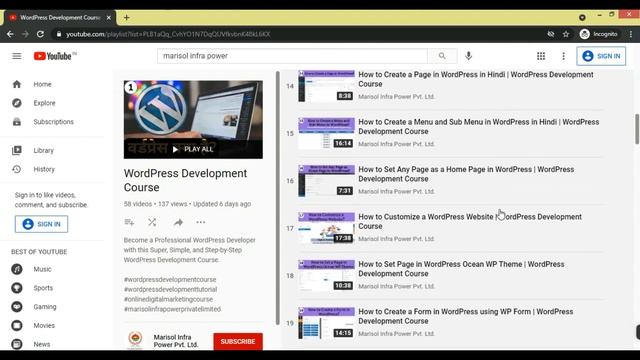
Task: Click #marisolinfrapowerprivatelimited hashtag
Action: point(172,309)
